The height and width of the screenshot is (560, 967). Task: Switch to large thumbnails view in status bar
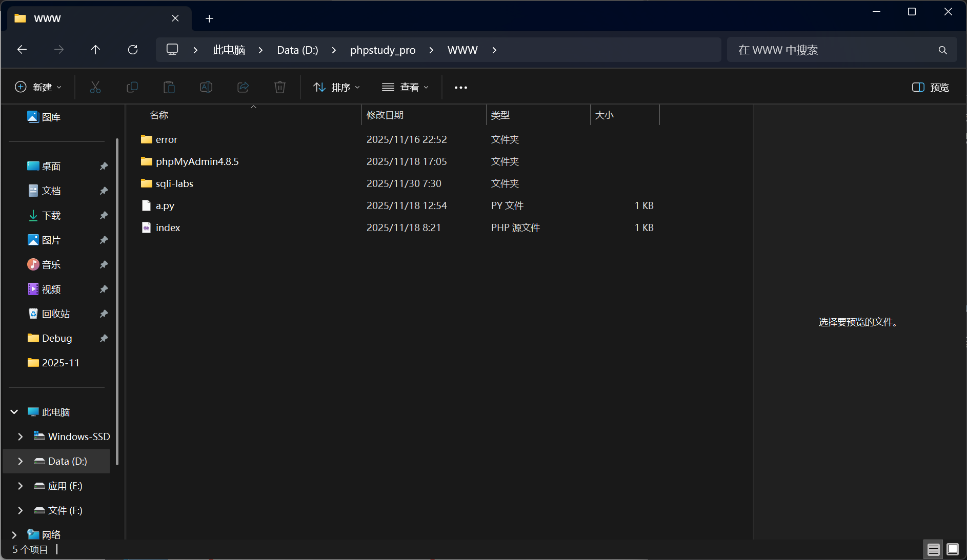click(953, 549)
